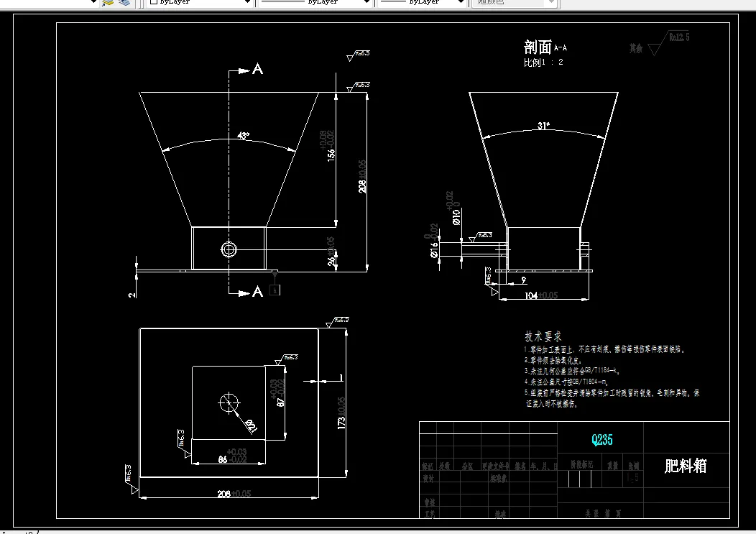Screen dimensions: 756x534
Task: Select the 104±0.05 dimension text
Action: click(541, 295)
